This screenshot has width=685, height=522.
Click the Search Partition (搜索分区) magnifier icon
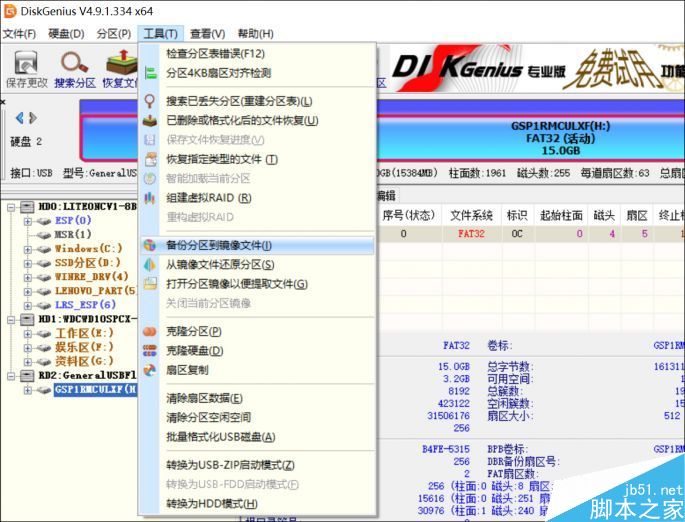pos(74,63)
